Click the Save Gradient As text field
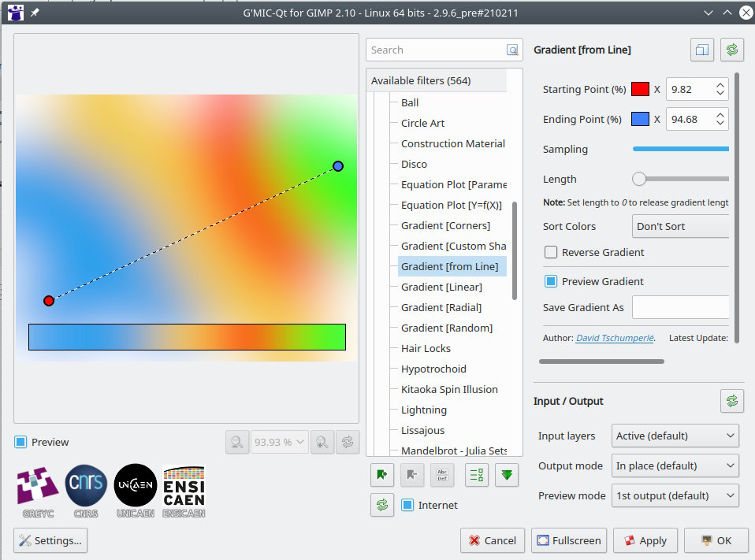 point(680,307)
